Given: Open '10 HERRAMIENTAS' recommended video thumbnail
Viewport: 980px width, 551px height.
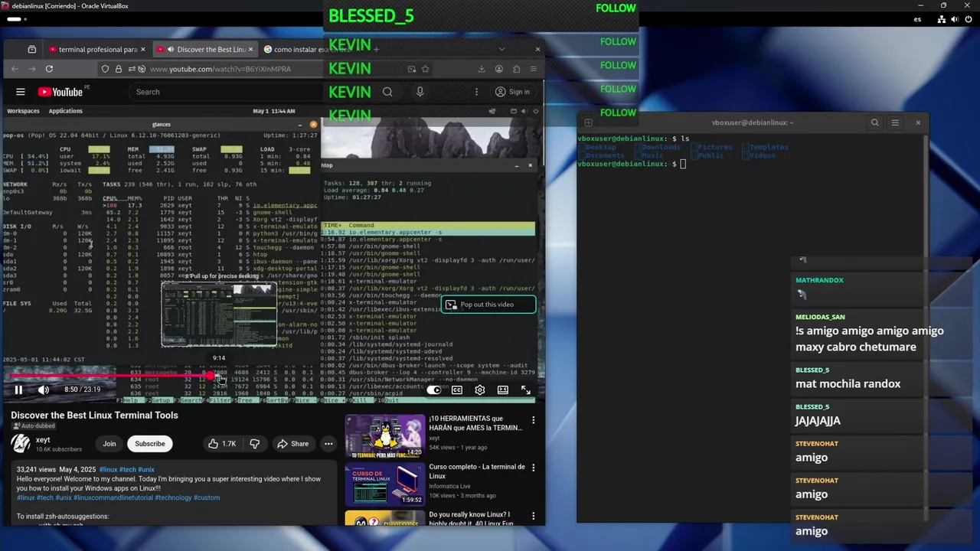Looking at the screenshot, I should [384, 435].
